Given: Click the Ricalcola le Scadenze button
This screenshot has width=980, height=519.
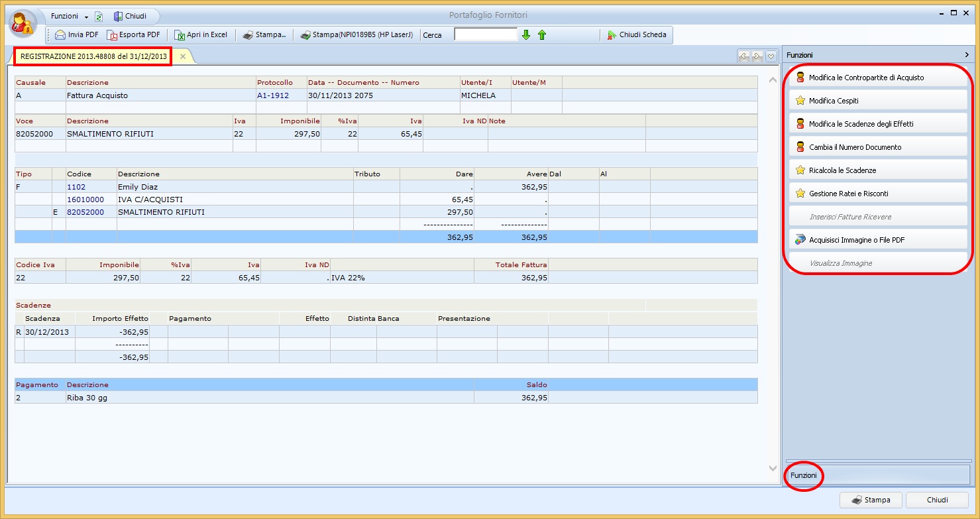Looking at the screenshot, I should pyautogui.click(x=875, y=170).
